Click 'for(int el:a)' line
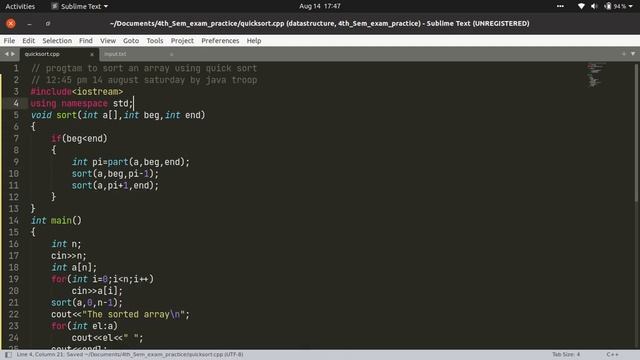This screenshot has width=640, height=360. [84, 326]
